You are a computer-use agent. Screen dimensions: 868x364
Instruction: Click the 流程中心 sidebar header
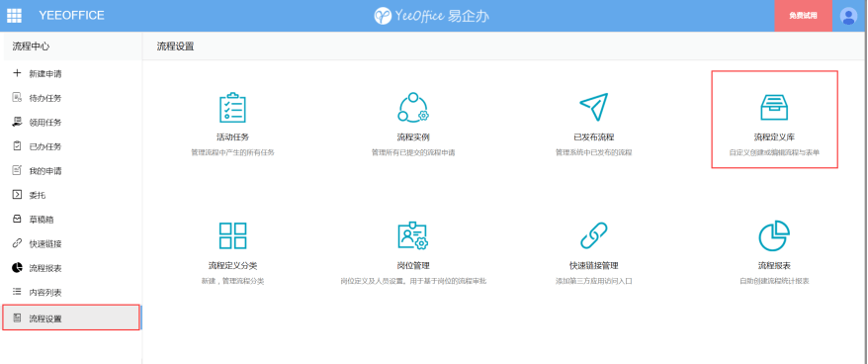(x=31, y=46)
